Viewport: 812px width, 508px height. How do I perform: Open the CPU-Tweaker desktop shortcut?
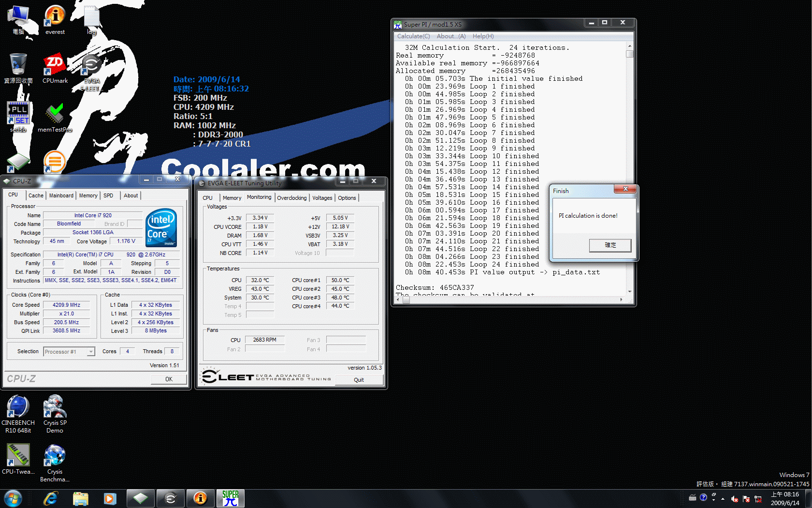pyautogui.click(x=18, y=459)
